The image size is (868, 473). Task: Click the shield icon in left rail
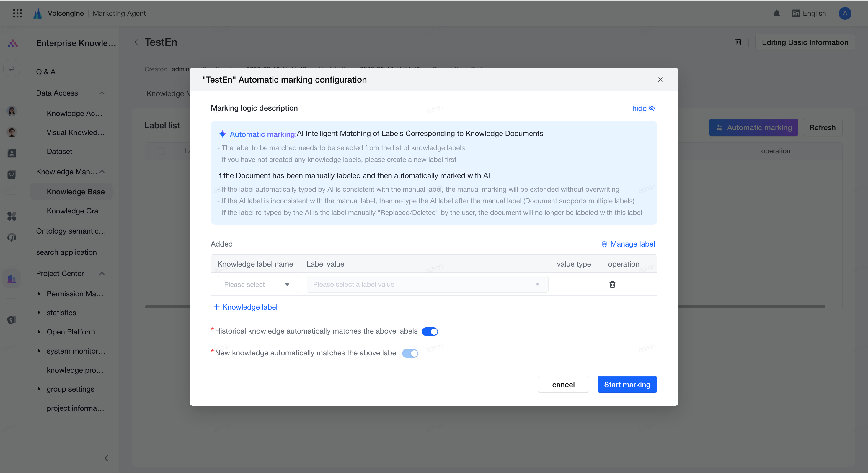pos(12,320)
